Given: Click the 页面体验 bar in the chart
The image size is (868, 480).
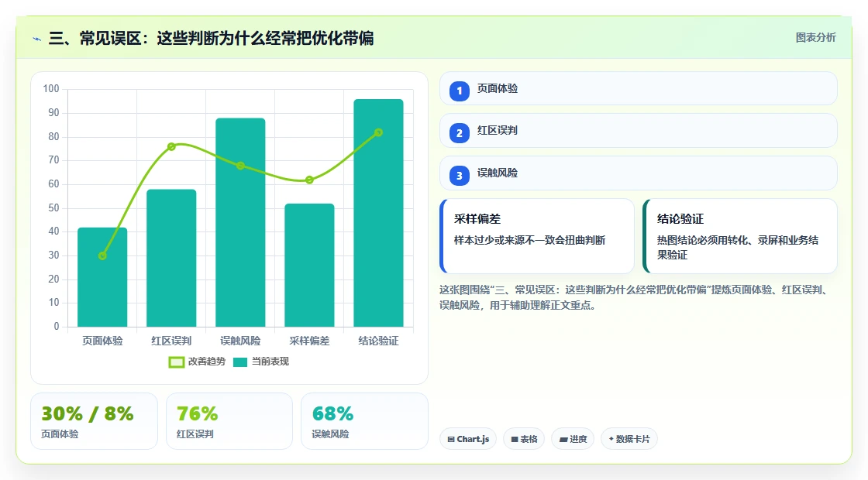Looking at the screenshot, I should coord(102,277).
